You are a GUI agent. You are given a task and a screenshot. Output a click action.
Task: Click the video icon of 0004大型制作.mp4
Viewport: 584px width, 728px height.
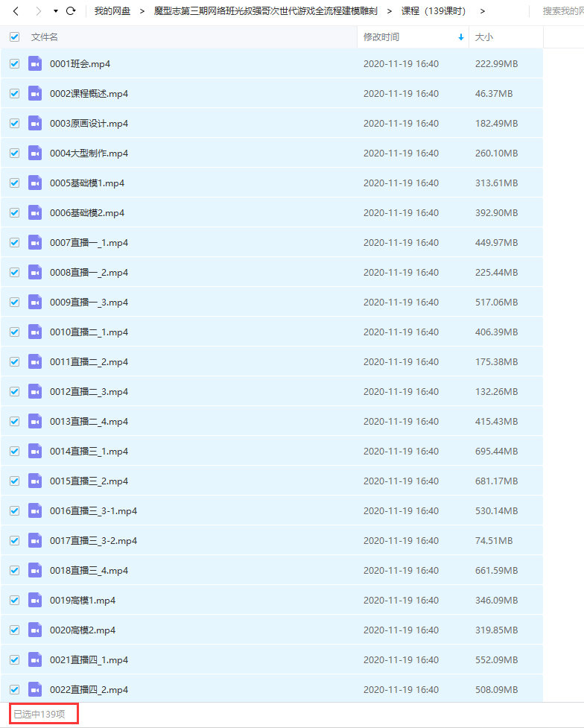35,153
